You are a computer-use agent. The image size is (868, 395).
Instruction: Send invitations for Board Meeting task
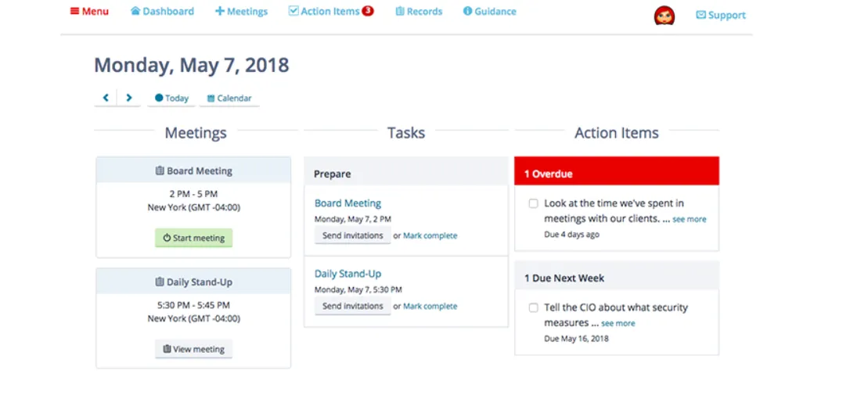pos(353,235)
